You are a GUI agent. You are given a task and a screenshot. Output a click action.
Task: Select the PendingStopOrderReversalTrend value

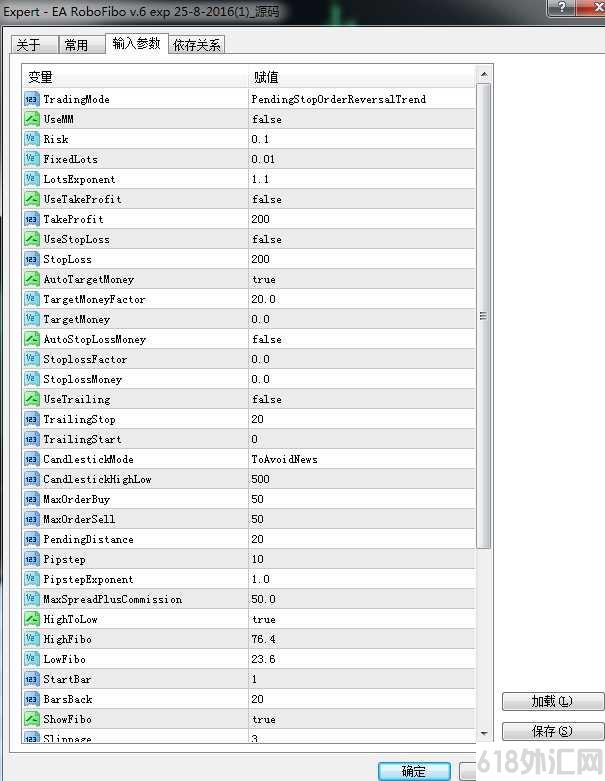pos(339,99)
